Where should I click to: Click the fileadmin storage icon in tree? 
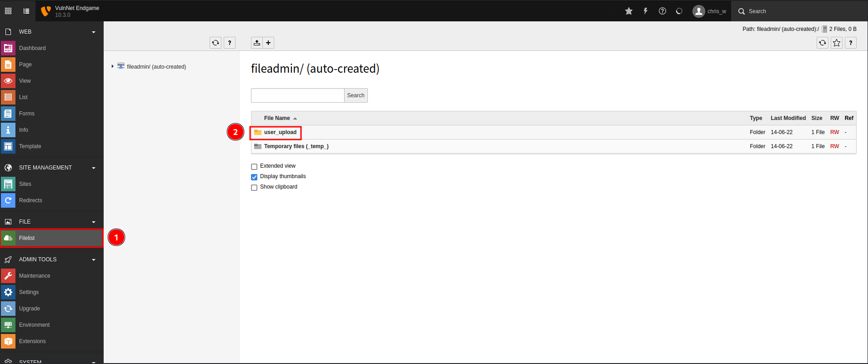click(121, 66)
